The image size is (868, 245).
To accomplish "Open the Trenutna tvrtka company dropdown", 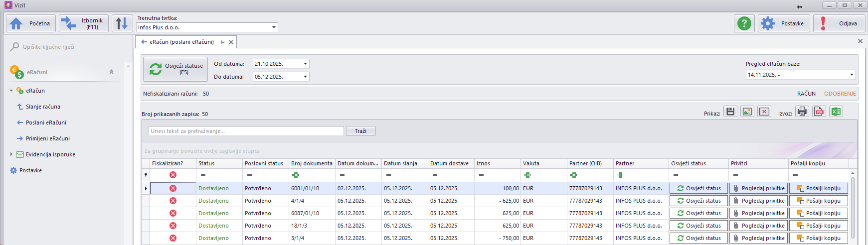I will [274, 27].
